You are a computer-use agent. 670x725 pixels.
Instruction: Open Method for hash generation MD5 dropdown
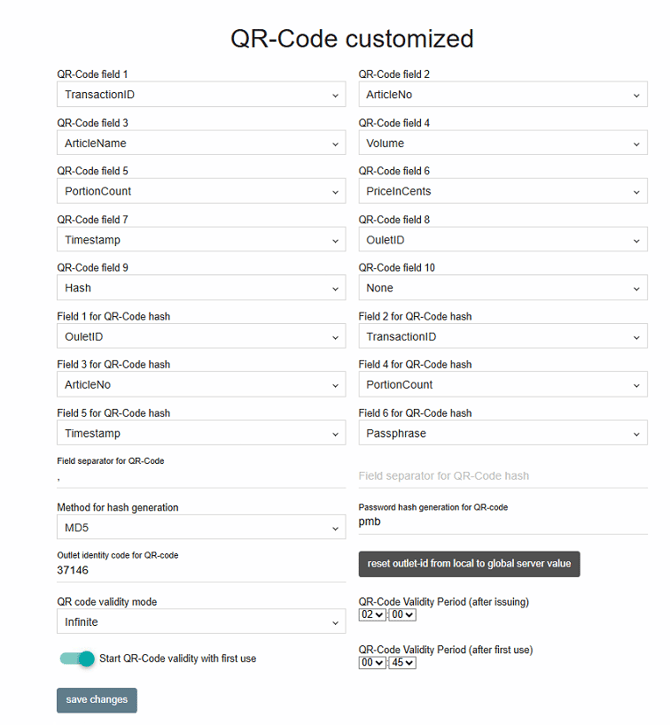click(x=201, y=527)
